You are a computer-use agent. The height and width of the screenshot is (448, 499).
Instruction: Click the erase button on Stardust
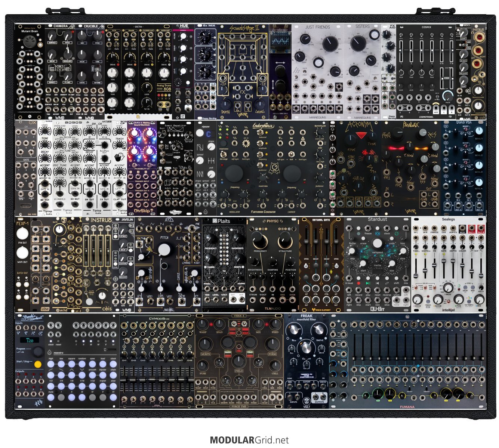pos(363,238)
